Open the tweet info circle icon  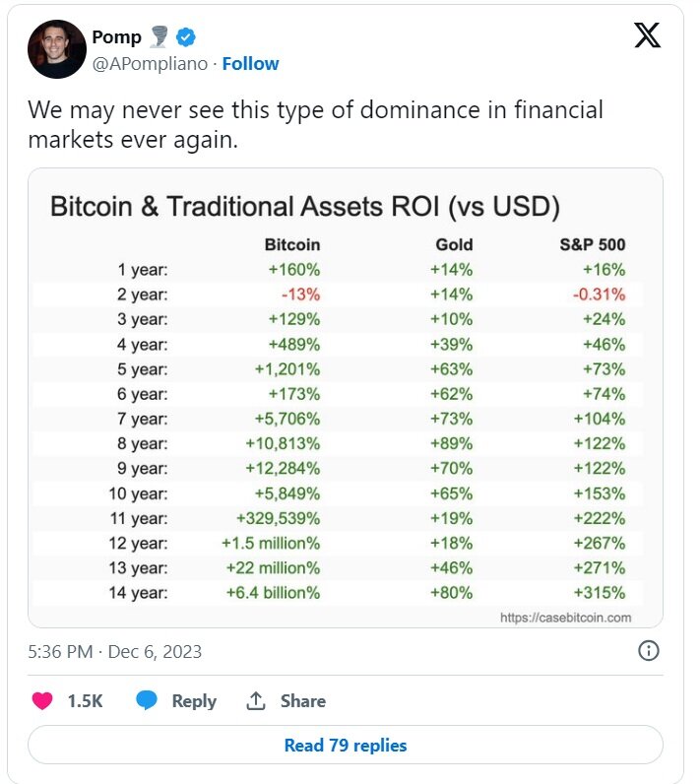point(648,650)
